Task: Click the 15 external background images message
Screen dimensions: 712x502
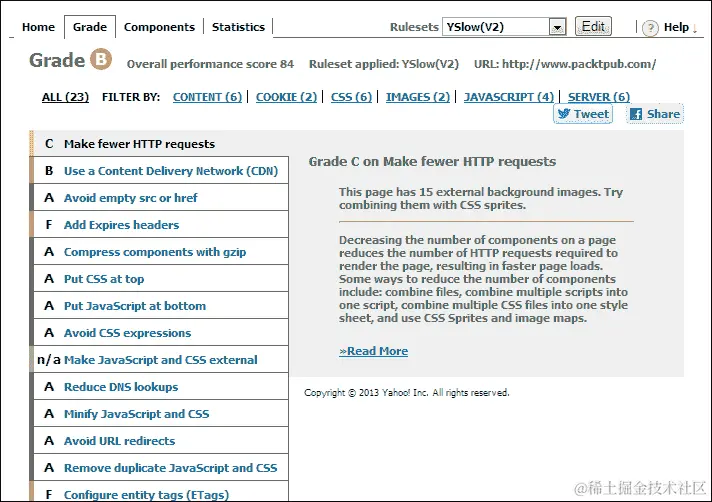Action: 481,198
